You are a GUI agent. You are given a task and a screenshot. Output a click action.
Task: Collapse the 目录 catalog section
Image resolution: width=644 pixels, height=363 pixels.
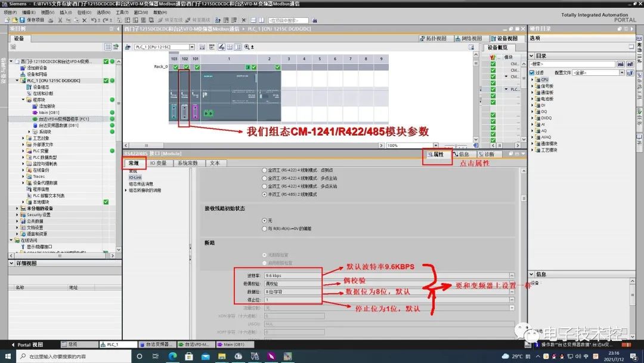tap(531, 56)
